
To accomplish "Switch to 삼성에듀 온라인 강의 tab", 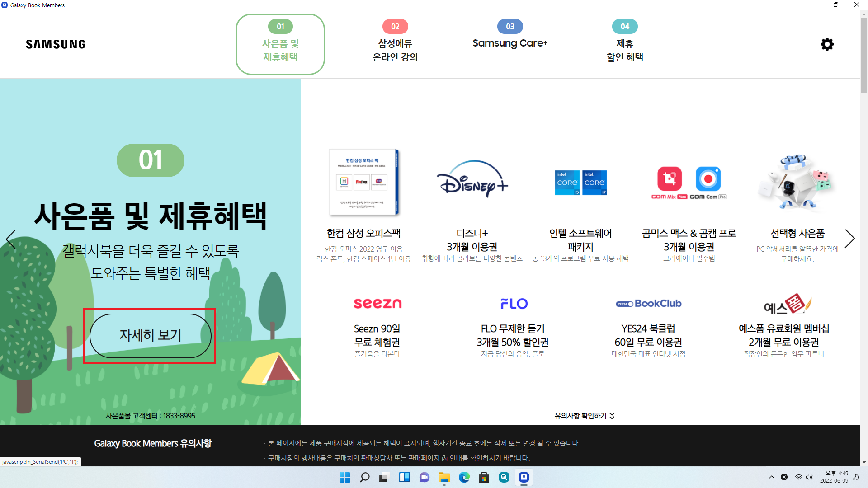I will (395, 44).
